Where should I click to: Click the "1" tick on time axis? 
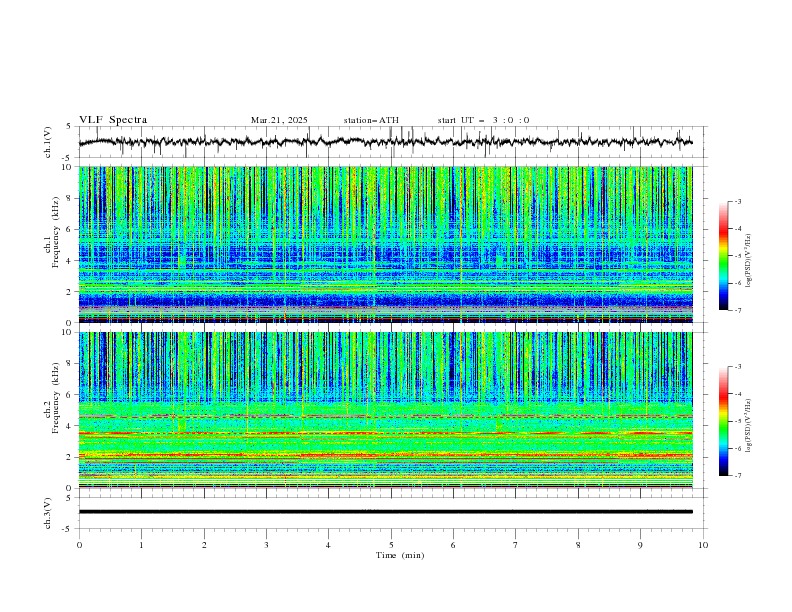tap(141, 545)
